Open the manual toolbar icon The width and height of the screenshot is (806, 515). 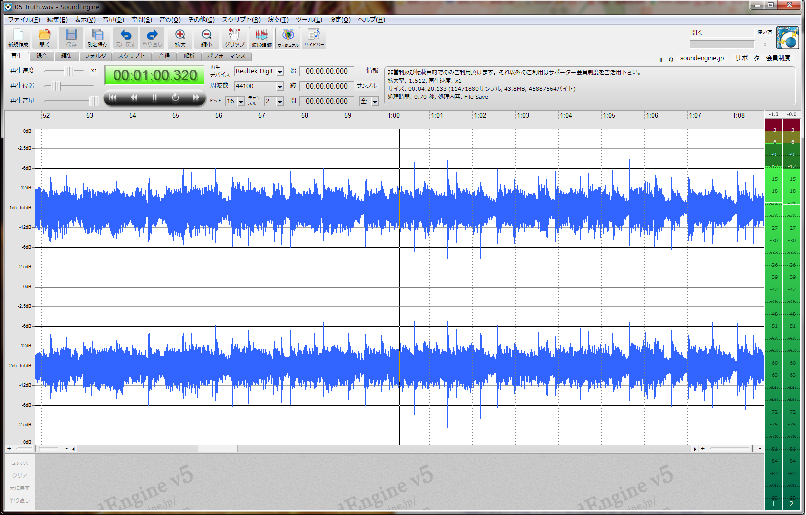(x=288, y=38)
